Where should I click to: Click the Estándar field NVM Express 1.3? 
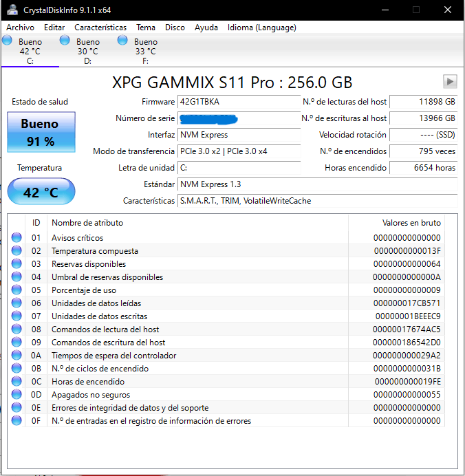pos(317,184)
